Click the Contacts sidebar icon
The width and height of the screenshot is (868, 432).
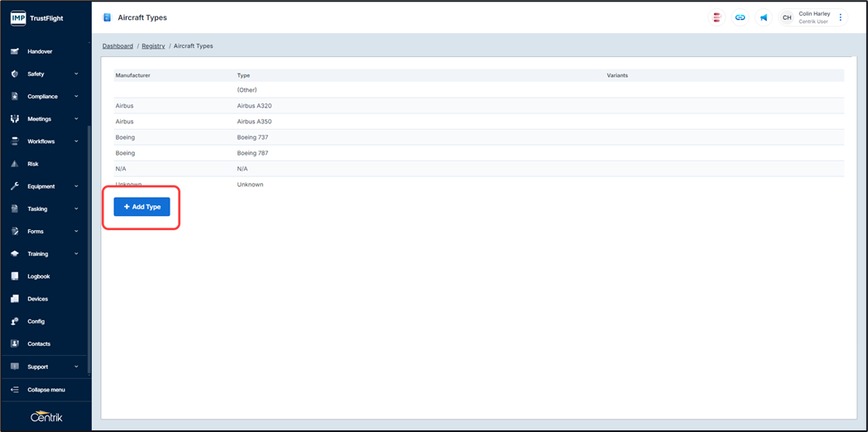pyautogui.click(x=15, y=344)
